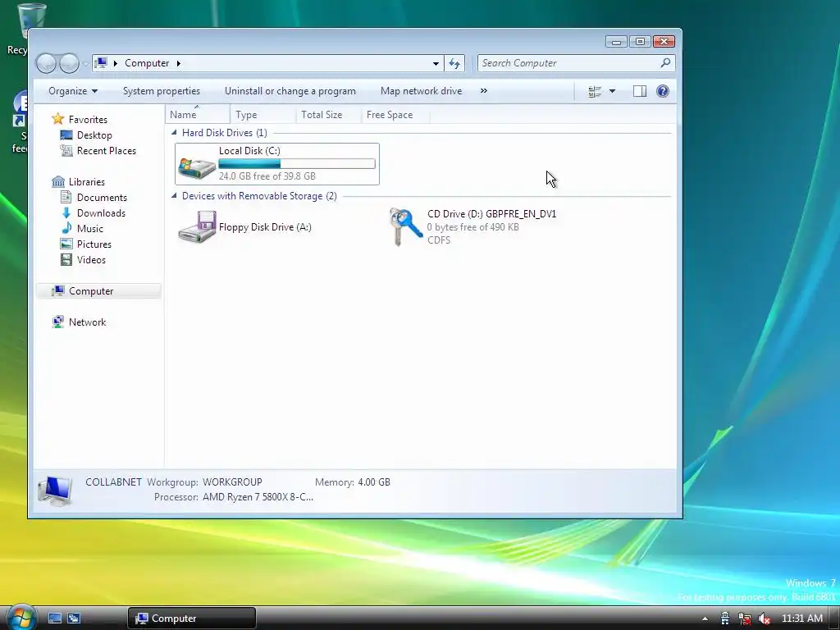Click the Show desktop quick launch icon
Viewport: 840px width, 630px height.
[x=55, y=619]
